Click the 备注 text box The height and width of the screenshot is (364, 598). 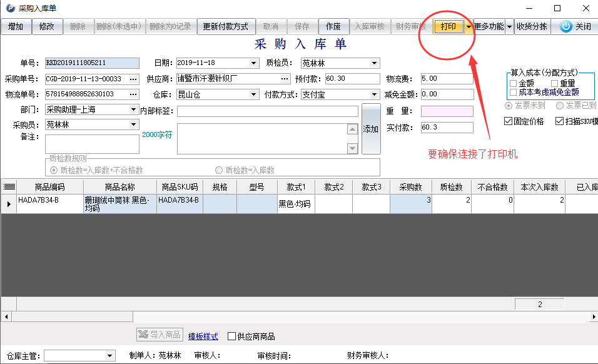coord(92,144)
